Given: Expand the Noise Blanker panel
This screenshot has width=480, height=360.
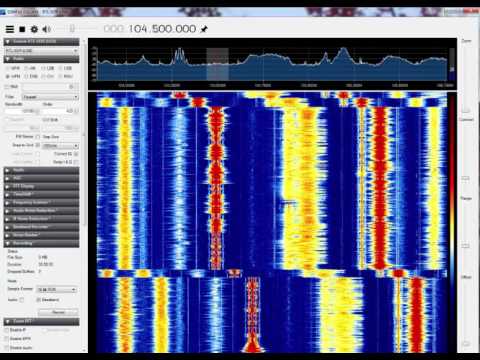Looking at the screenshot, I should [x=41, y=235].
